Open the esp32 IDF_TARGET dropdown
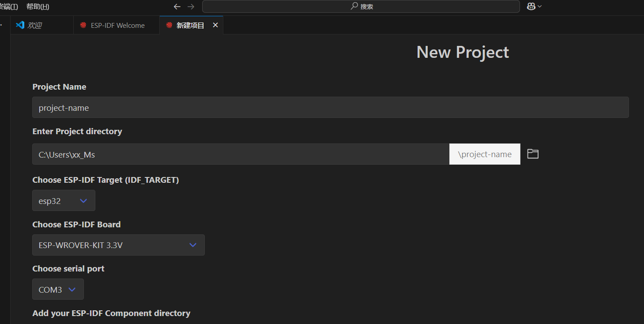This screenshot has height=324, width=644. (x=64, y=200)
